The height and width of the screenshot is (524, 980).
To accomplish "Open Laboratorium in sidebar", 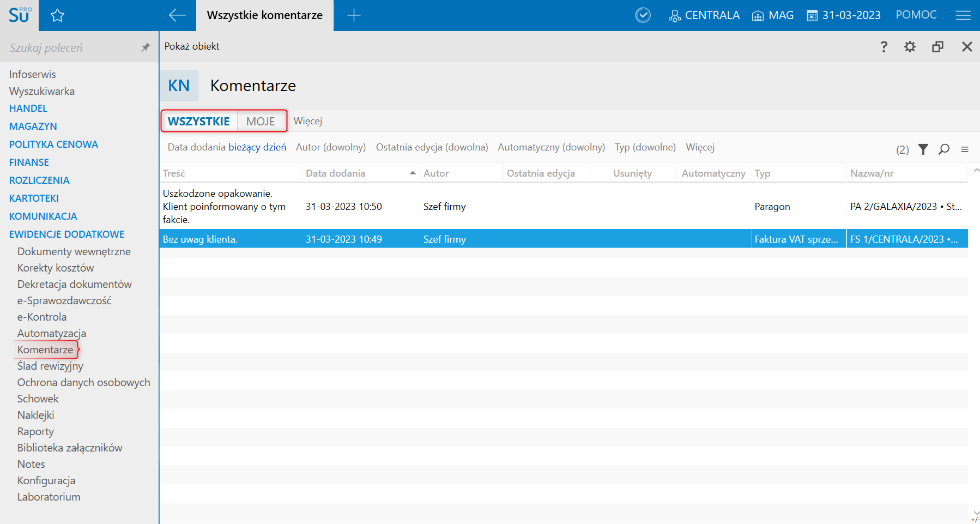I will coord(49,497).
